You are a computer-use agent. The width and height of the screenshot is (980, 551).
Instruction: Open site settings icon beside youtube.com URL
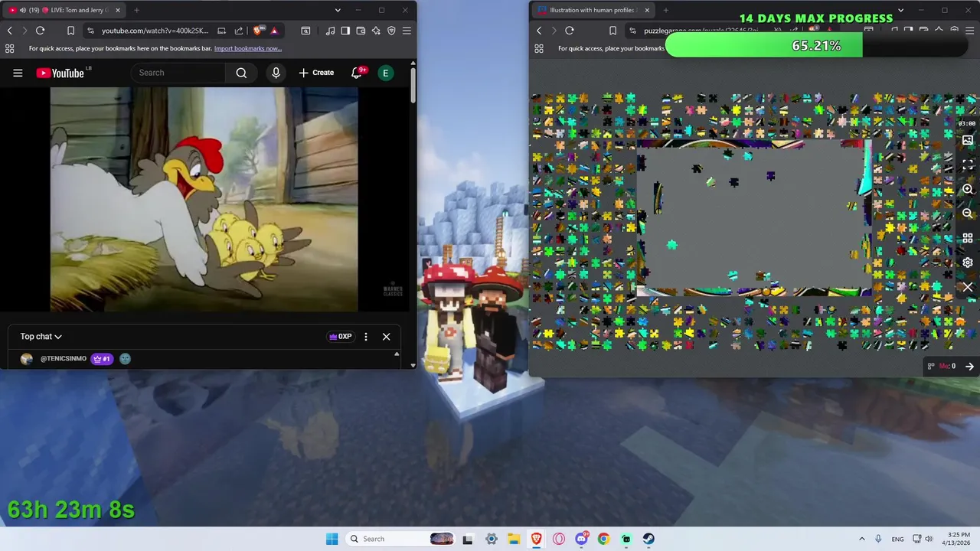[90, 31]
